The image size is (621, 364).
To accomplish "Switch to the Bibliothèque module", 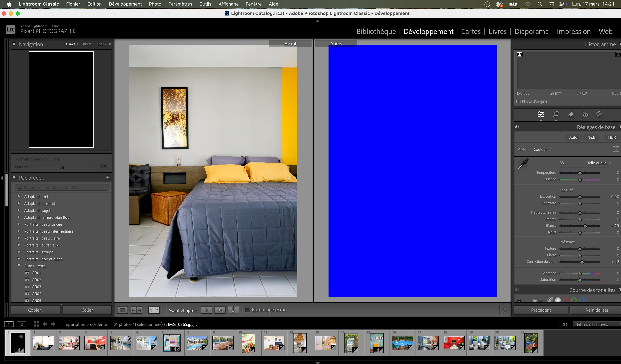I will (x=376, y=32).
